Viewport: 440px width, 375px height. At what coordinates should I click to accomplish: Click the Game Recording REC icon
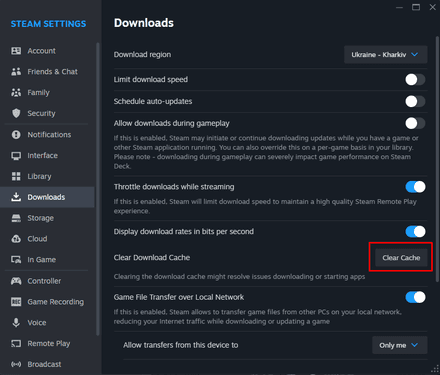pyautogui.click(x=16, y=302)
